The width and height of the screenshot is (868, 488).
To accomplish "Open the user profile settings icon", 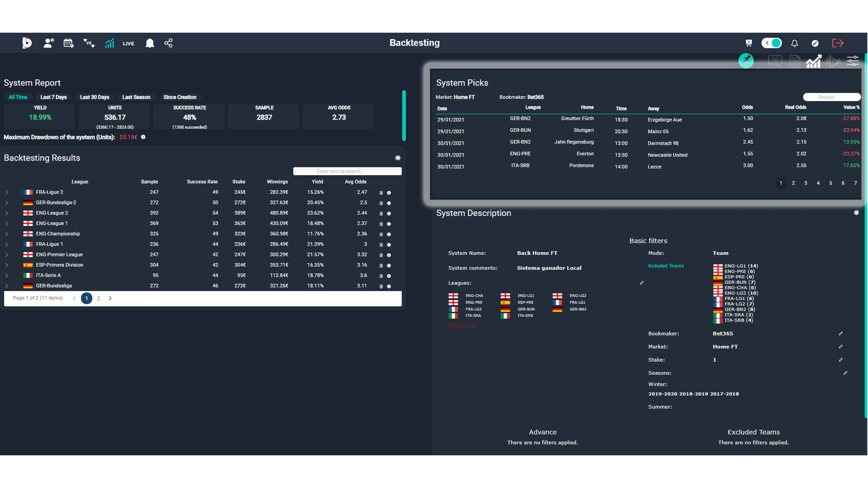I will point(49,43).
